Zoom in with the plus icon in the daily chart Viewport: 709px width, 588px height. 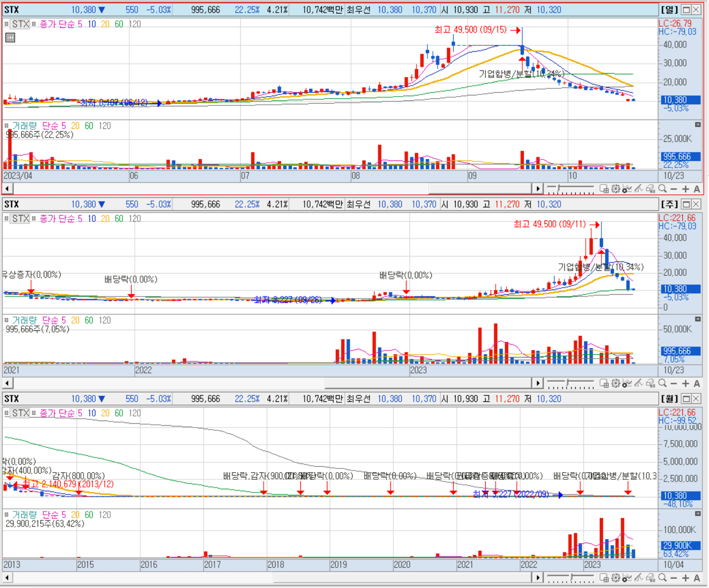click(686, 189)
